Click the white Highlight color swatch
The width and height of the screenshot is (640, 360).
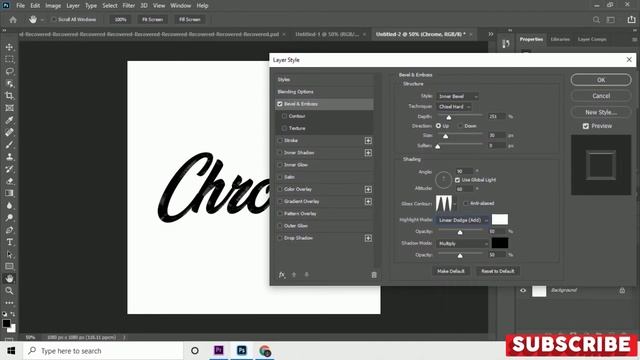tap(500, 220)
